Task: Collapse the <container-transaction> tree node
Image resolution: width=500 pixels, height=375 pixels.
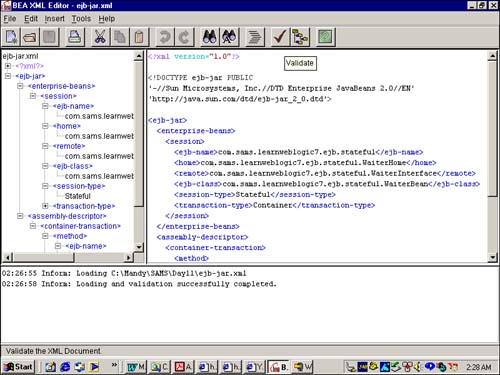Action: 33,226
